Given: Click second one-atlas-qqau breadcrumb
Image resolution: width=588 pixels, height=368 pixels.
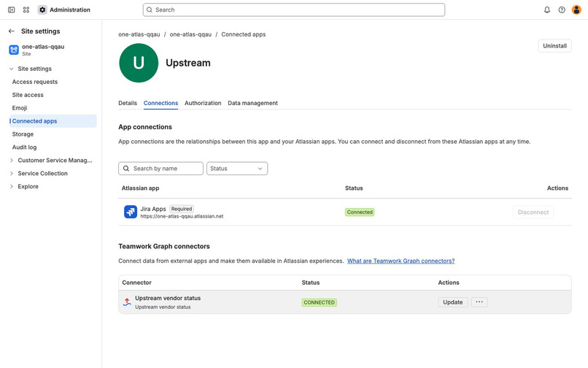Looking at the screenshot, I should pyautogui.click(x=190, y=34).
